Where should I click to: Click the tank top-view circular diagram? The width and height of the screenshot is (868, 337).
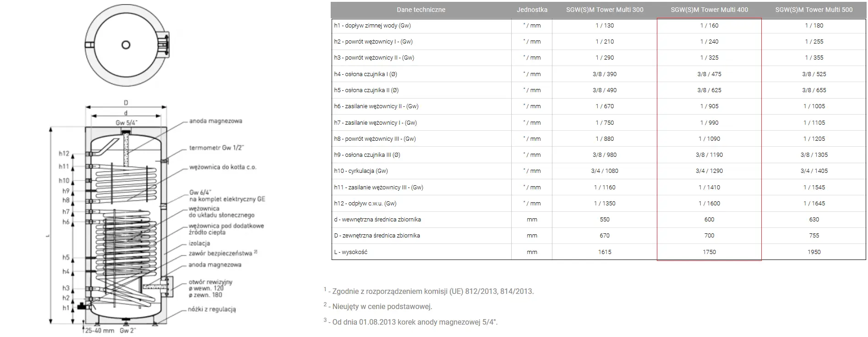pos(126,45)
